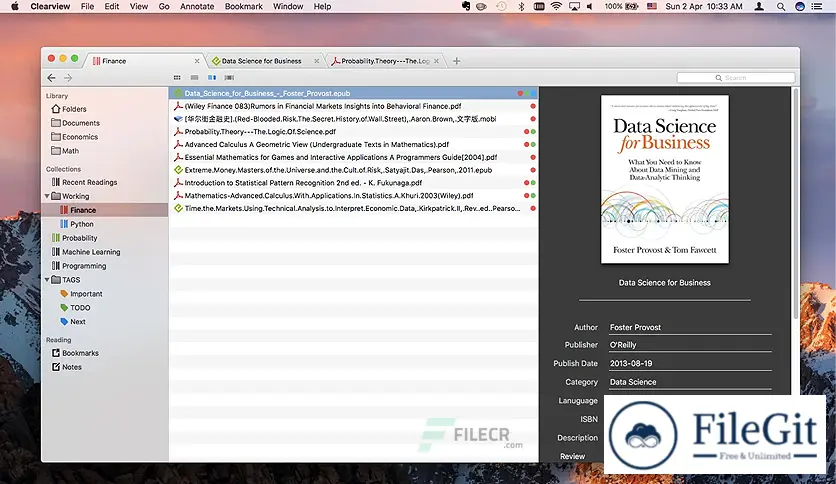The image size is (836, 484).
Task: Open the Bookmark menu
Action: point(244,6)
